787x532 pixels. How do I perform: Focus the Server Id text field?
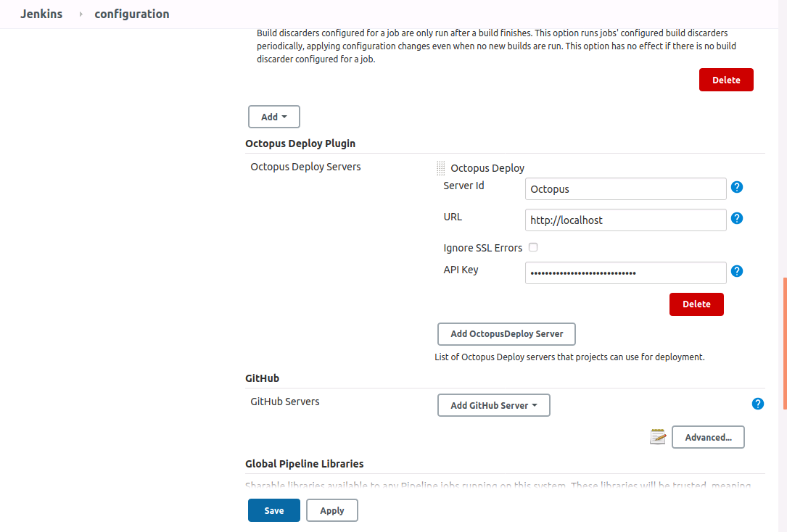pos(625,189)
